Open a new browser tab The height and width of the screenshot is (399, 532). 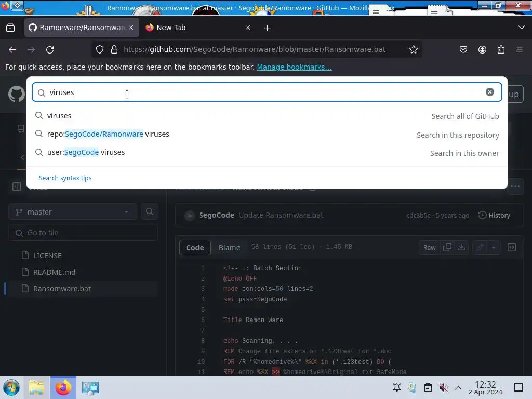pos(268,28)
